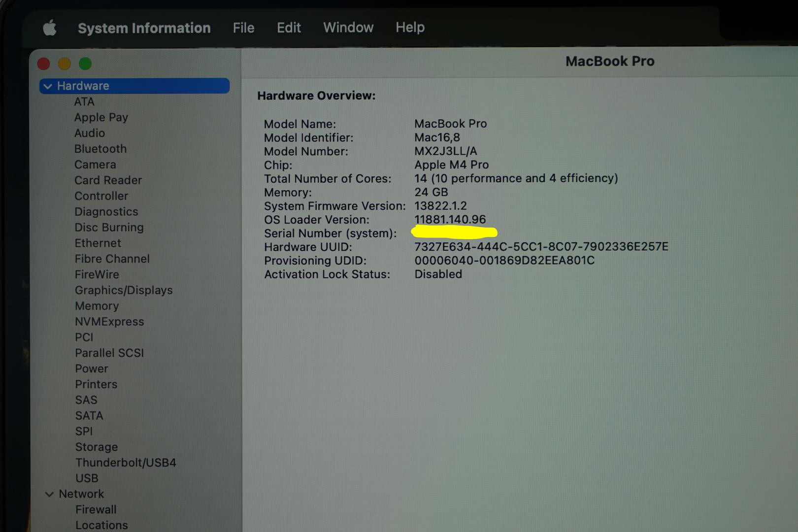Select Disc Burning in the sidebar

point(109,228)
